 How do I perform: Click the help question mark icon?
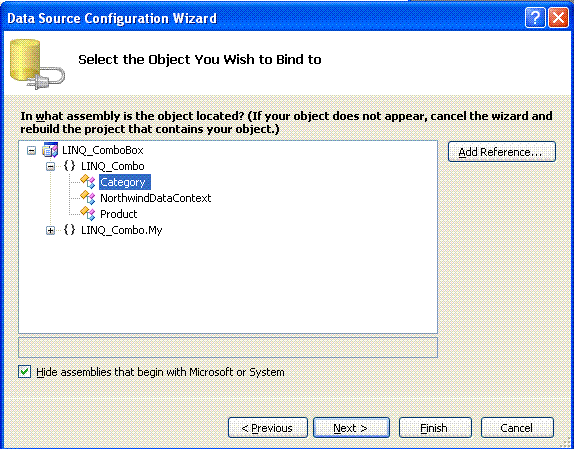pyautogui.click(x=535, y=18)
